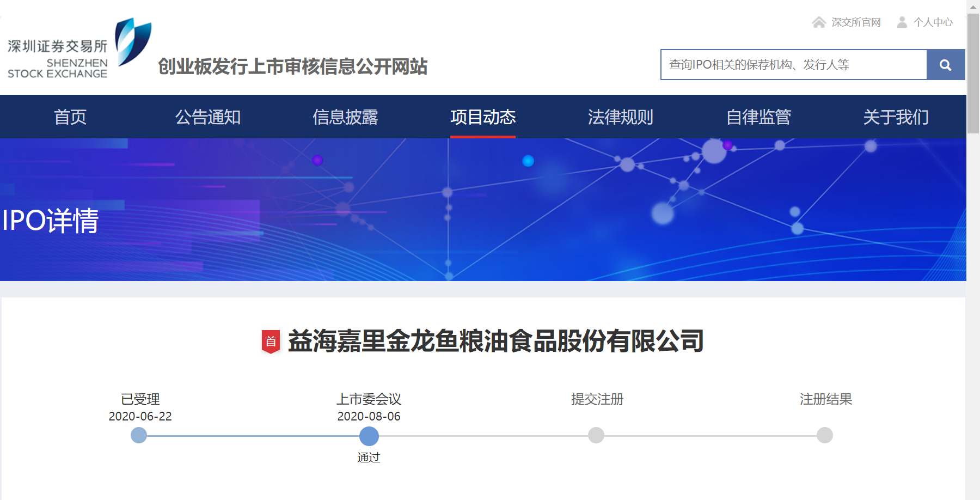
Task: Click the 提交注册 progress node
Action: point(597,436)
